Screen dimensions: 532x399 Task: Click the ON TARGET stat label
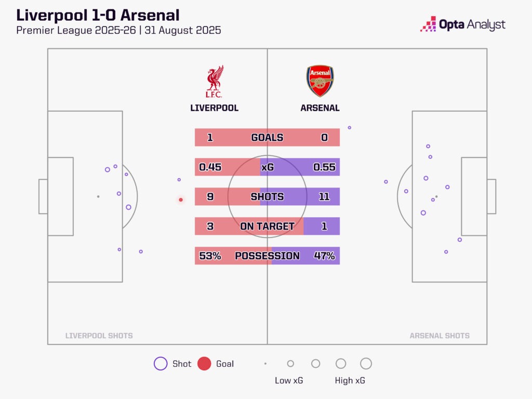point(267,227)
